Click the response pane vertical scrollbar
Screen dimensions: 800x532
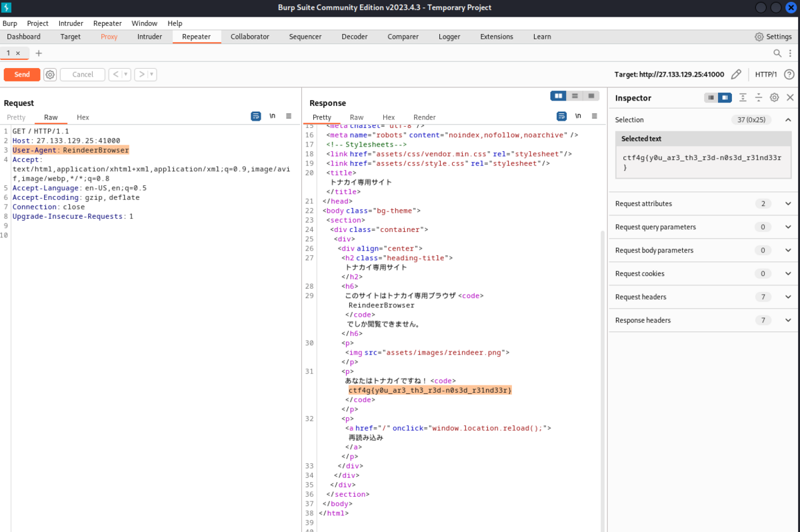pyautogui.click(x=604, y=381)
